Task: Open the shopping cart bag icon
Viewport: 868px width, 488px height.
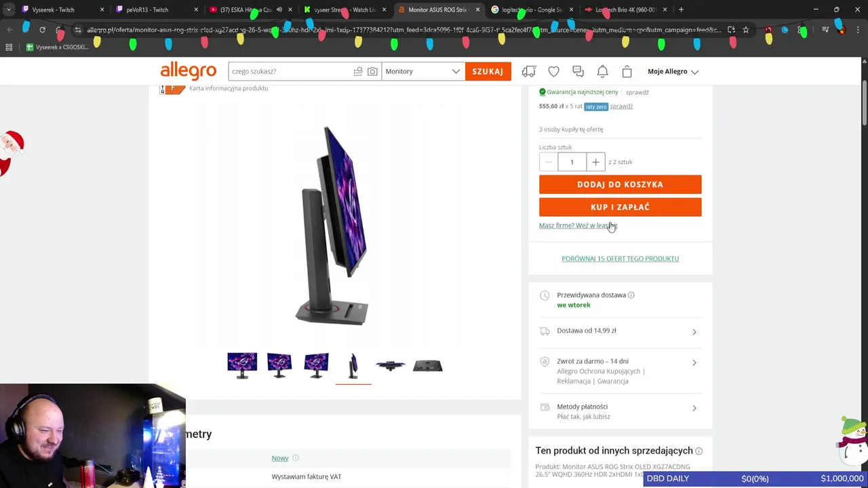Action: click(x=627, y=71)
